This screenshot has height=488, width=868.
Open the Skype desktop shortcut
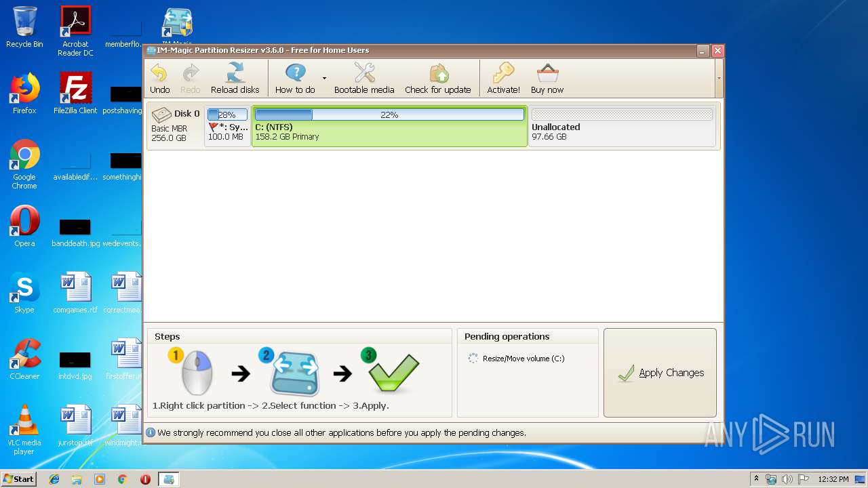pyautogui.click(x=24, y=293)
